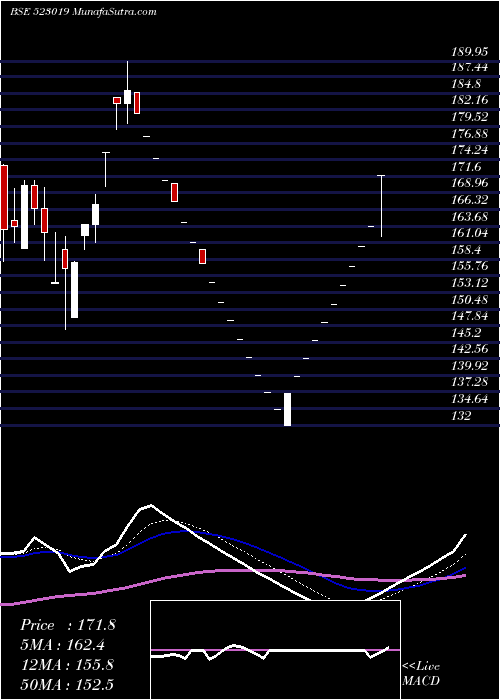Click the 168.96 price axis label
500x700 pixels.
tap(469, 183)
